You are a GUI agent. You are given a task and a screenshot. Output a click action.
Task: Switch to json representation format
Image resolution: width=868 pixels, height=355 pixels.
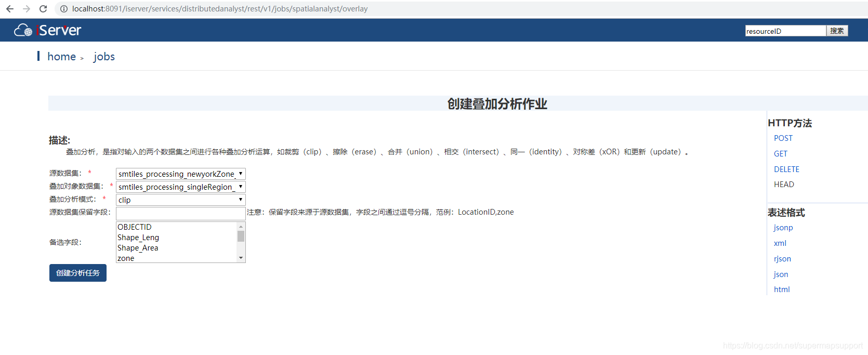coord(781,274)
